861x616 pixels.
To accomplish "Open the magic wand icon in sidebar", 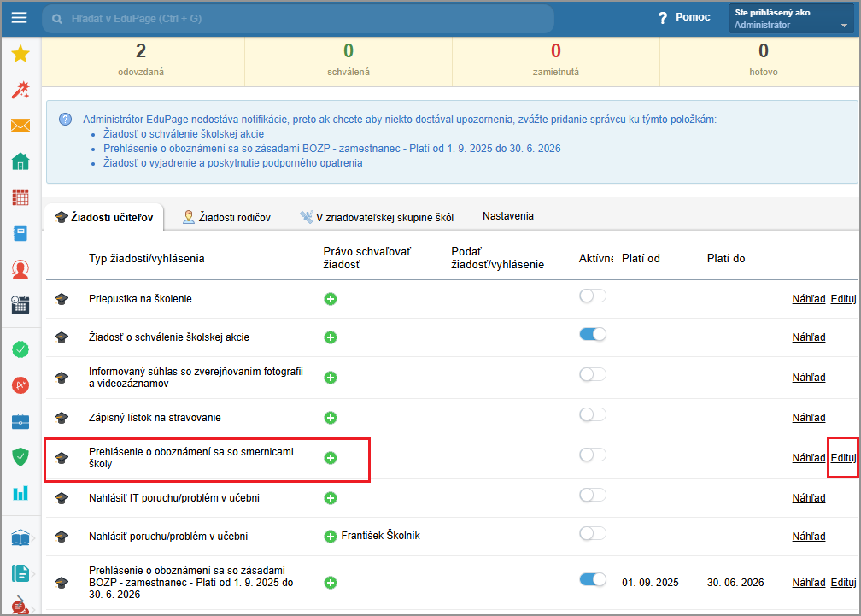I will 20,90.
